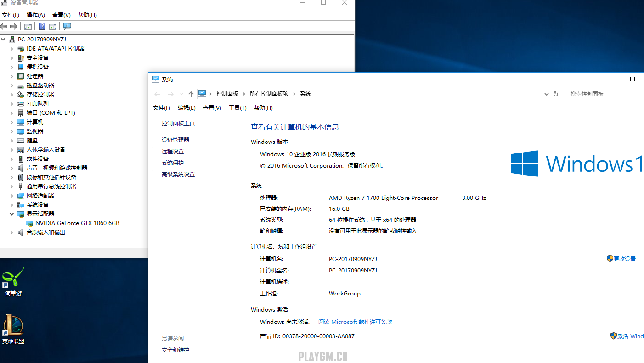Click the 通用串行总线控制器 USB icon
Viewport: 644px width, 363px height.
point(21,187)
